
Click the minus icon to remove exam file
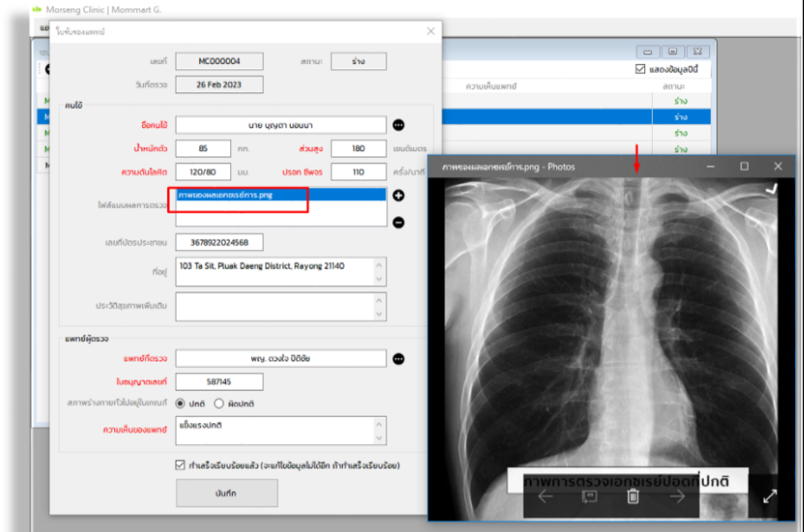tap(398, 222)
